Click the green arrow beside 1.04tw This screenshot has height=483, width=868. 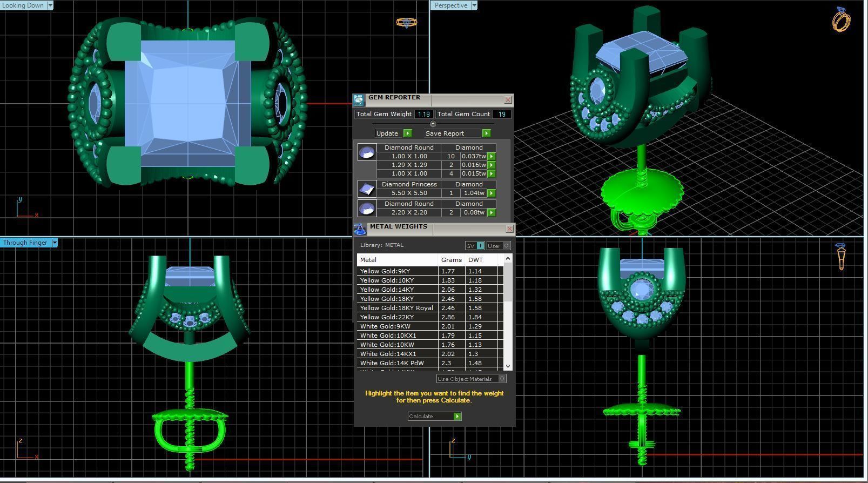pos(492,193)
